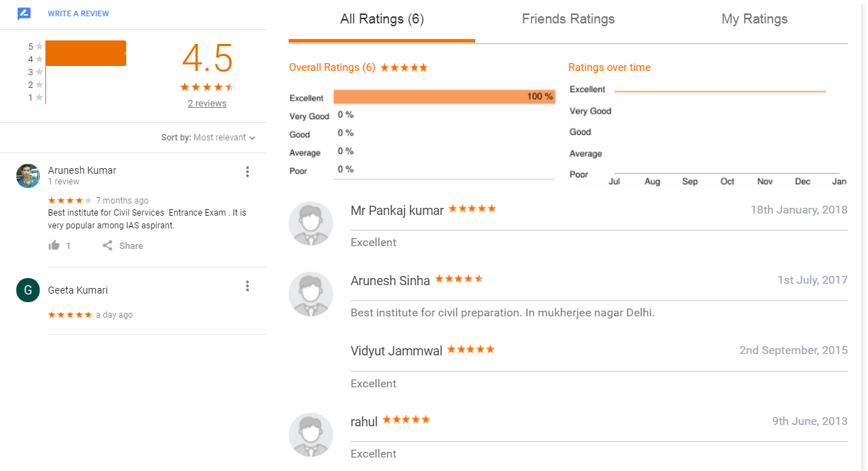Switch to the Friends Ratings tab
Viewport: 868px width, 471px height.
(x=568, y=19)
